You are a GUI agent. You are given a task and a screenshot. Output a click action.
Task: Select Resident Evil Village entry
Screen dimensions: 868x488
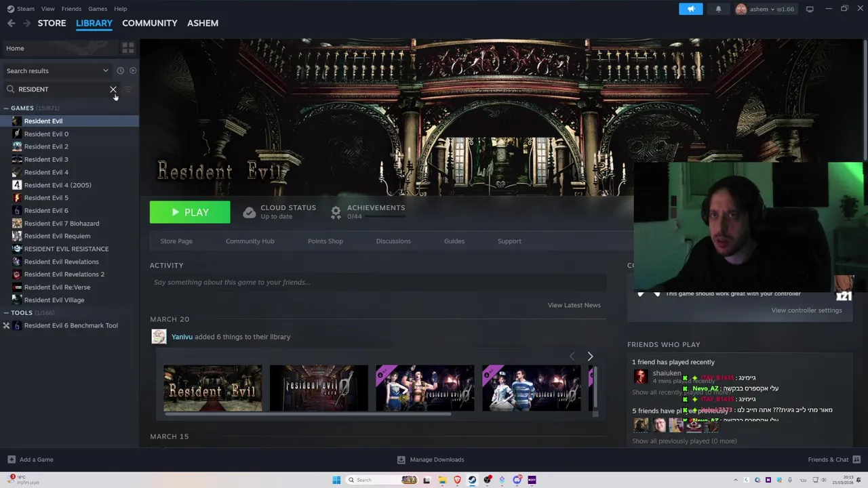coord(54,300)
